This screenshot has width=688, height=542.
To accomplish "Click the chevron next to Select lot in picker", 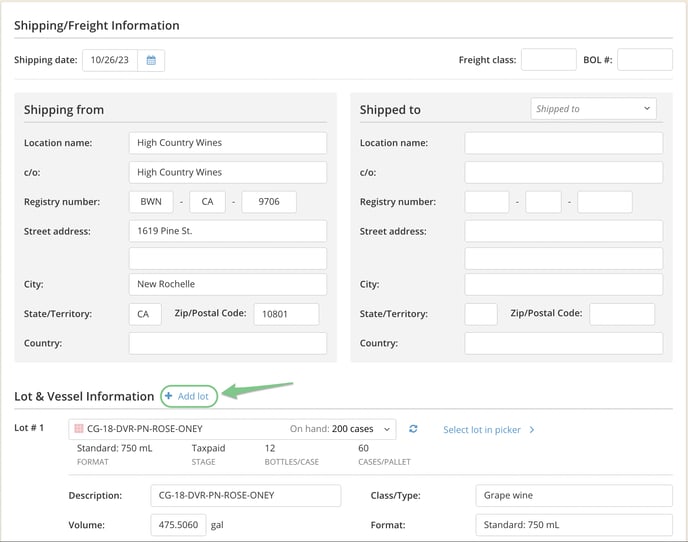I will pyautogui.click(x=531, y=430).
